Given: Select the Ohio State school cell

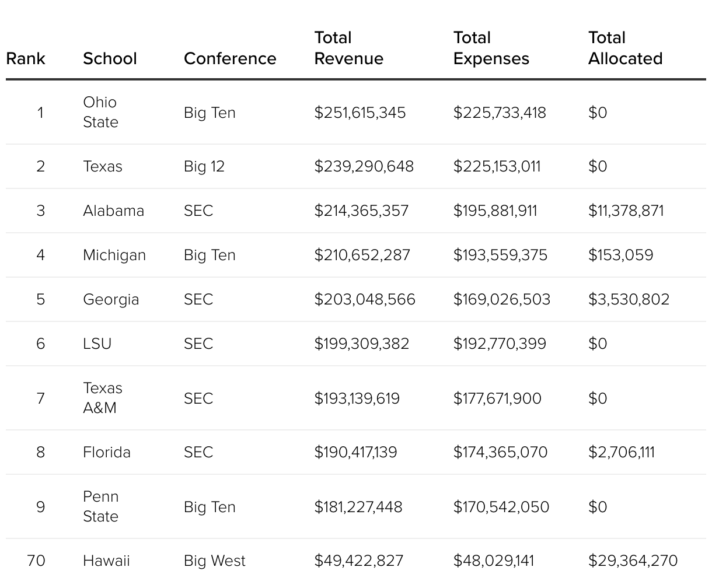Looking at the screenshot, I should point(100,112).
